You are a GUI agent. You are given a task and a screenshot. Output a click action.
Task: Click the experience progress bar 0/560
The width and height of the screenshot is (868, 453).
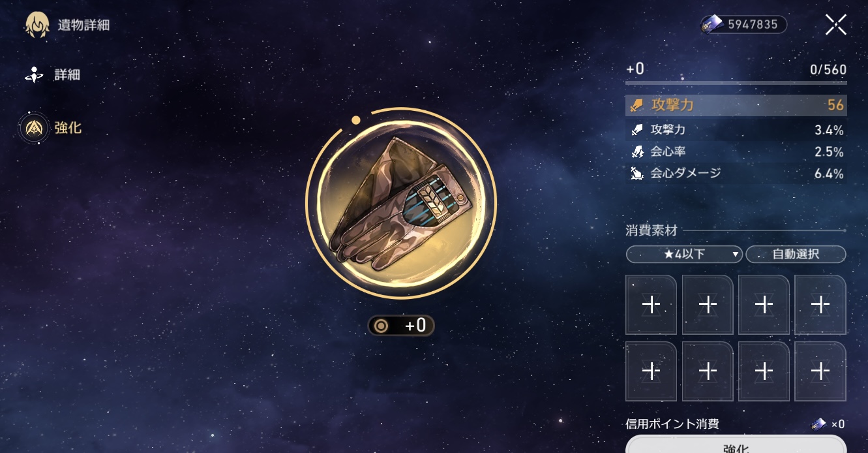[736, 83]
